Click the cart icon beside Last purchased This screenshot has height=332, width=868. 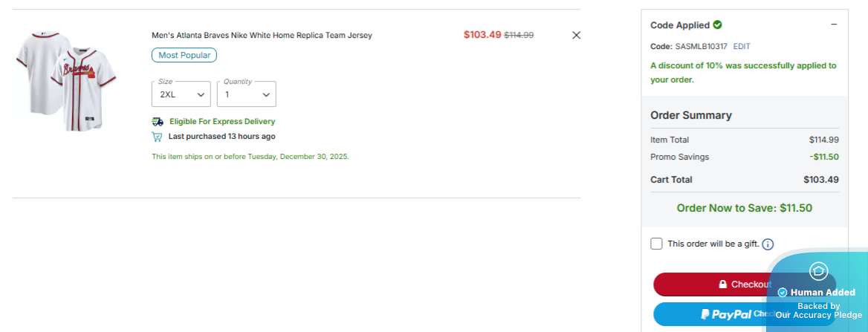(x=158, y=137)
